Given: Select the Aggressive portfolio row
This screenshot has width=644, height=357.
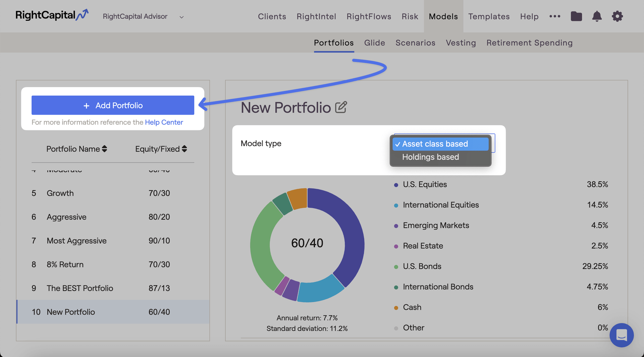Looking at the screenshot, I should tap(113, 217).
